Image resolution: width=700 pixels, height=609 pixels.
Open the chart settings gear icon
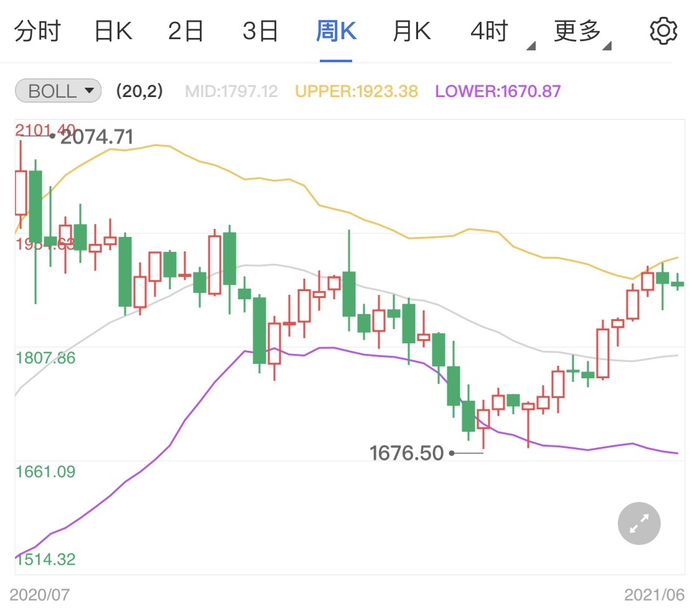point(663,31)
